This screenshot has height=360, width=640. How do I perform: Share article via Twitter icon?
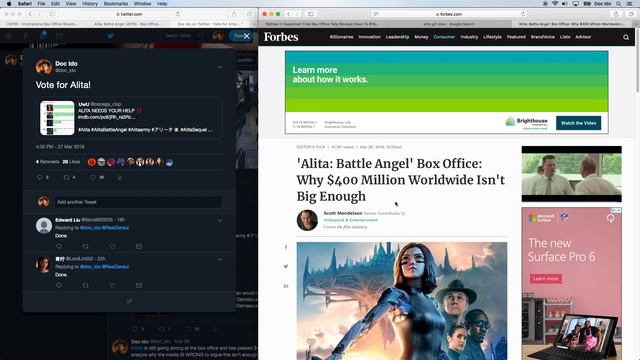click(x=286, y=266)
